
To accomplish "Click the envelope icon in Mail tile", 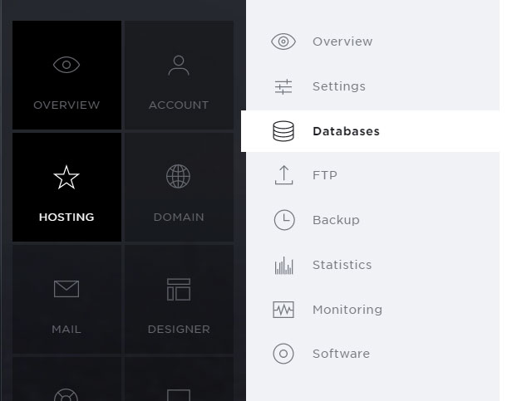I will (66, 289).
